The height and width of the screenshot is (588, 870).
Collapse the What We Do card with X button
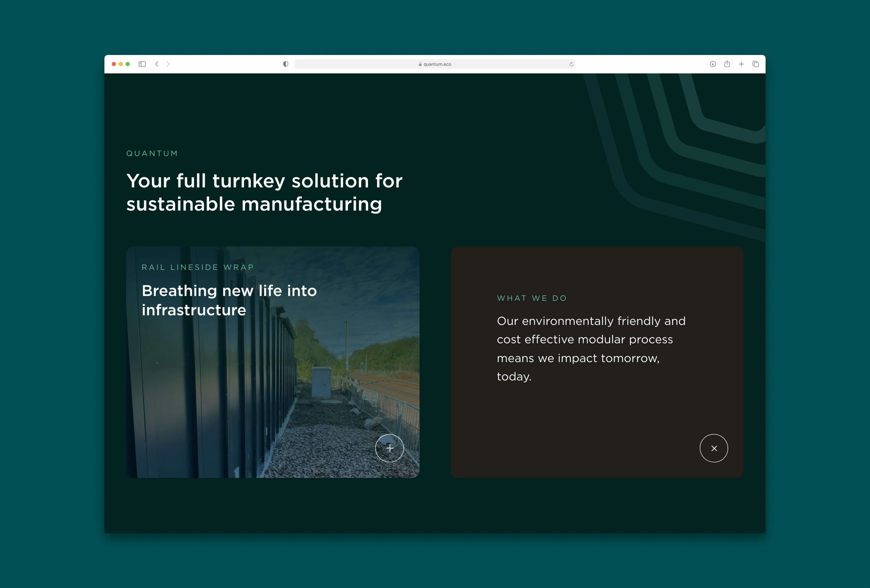pyautogui.click(x=714, y=448)
